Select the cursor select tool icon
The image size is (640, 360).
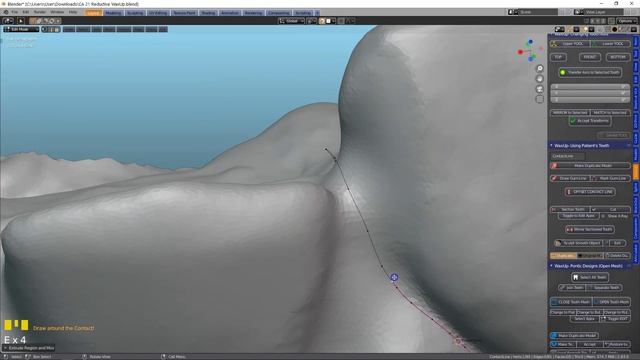[20, 21]
